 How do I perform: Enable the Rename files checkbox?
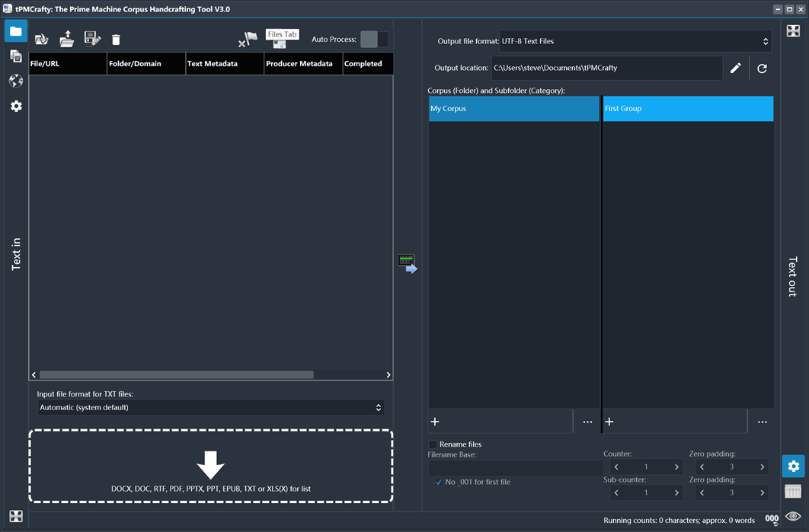click(433, 444)
